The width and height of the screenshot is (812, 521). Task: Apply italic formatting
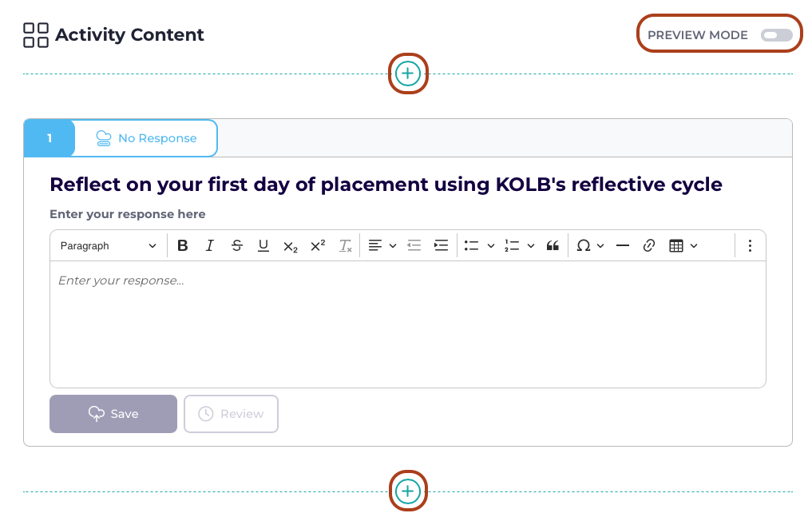point(209,246)
